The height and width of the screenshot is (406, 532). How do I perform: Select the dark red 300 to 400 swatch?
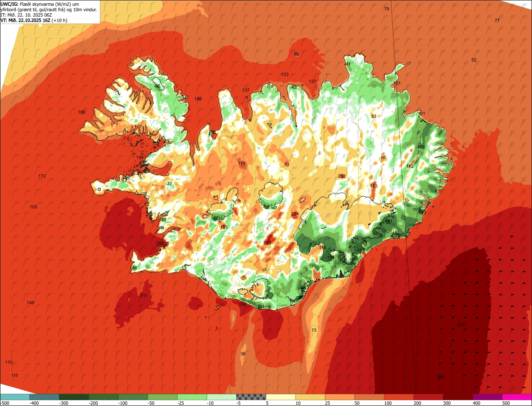[458, 397]
